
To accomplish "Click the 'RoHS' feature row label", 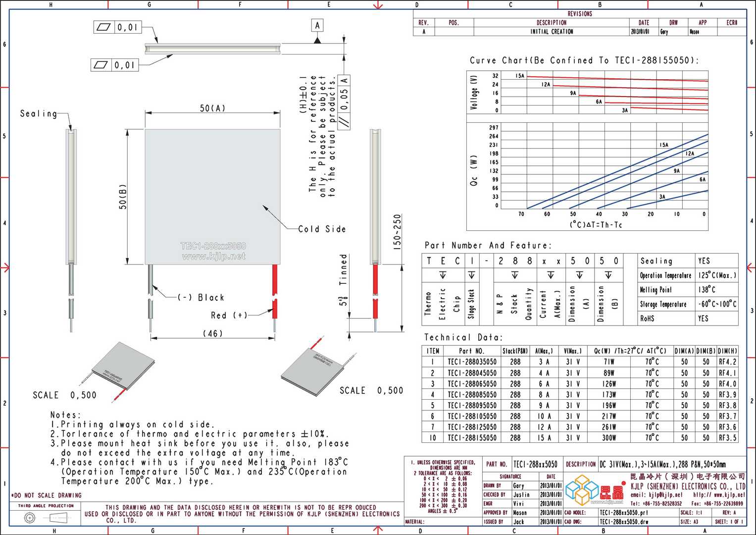I will pyautogui.click(x=647, y=319).
